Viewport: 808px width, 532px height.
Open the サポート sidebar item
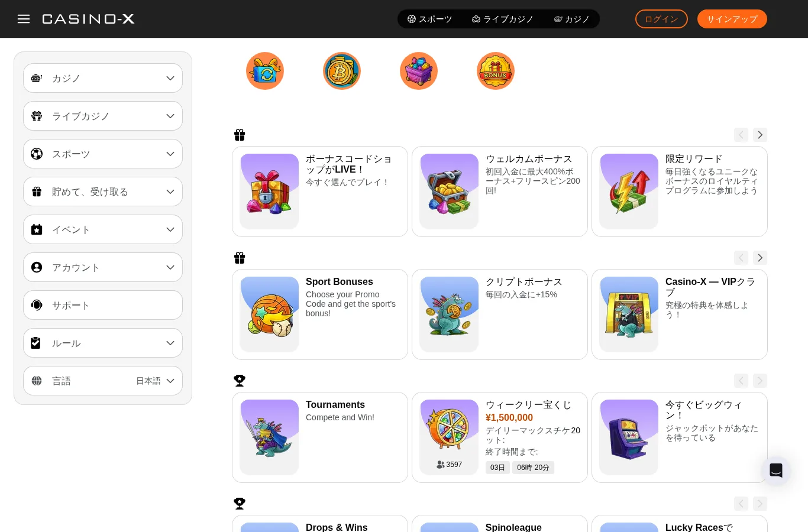point(103,305)
